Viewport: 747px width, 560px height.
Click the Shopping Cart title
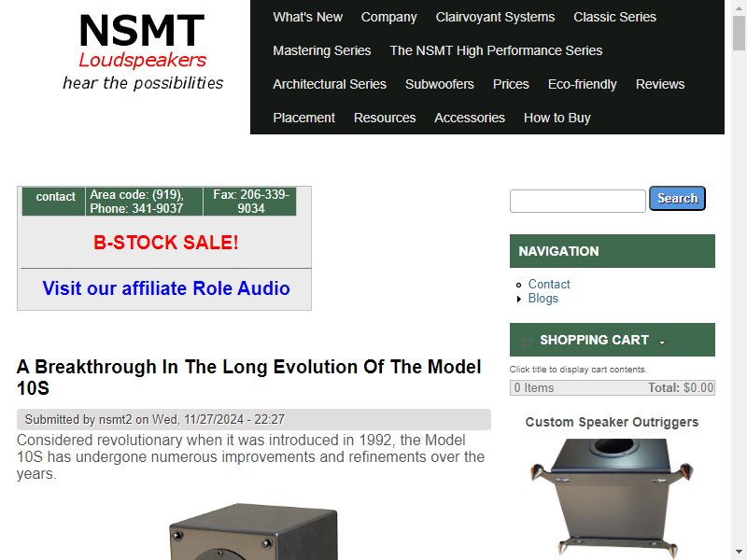(594, 340)
